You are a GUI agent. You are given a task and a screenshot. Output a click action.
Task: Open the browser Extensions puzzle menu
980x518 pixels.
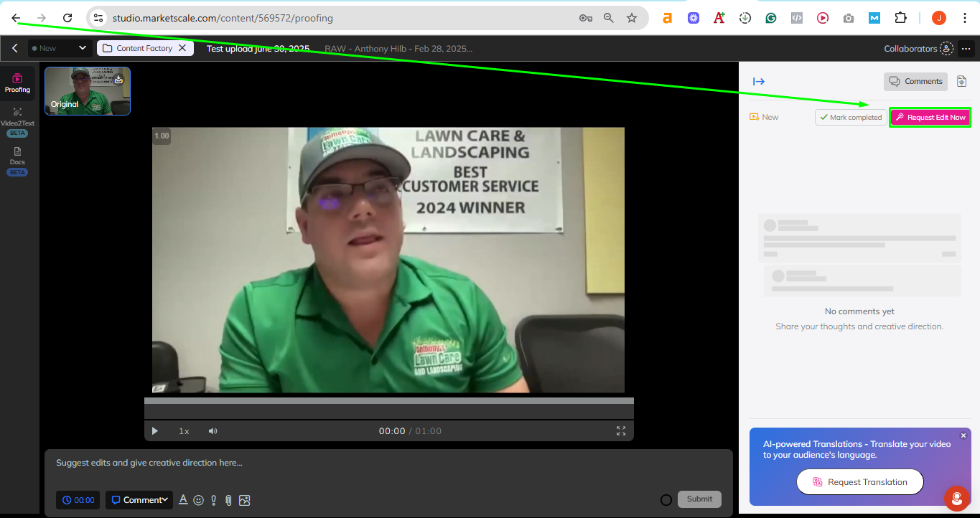pyautogui.click(x=900, y=18)
